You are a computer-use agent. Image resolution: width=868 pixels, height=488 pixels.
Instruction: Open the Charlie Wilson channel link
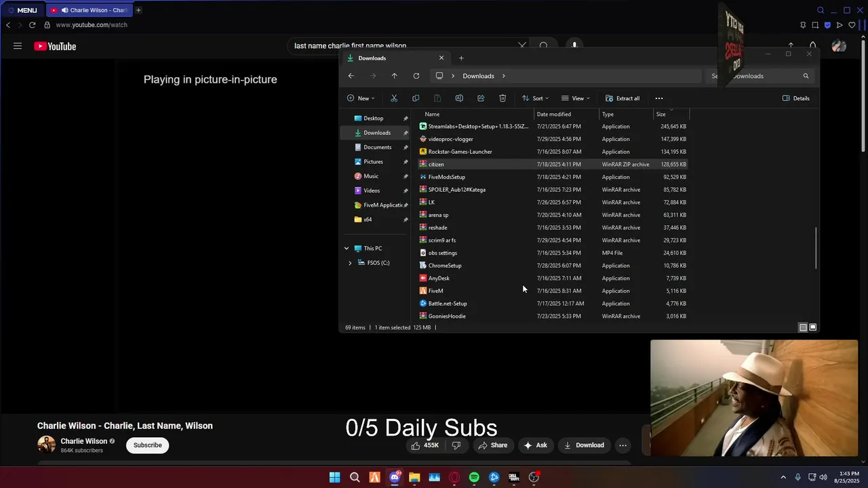tap(84, 441)
